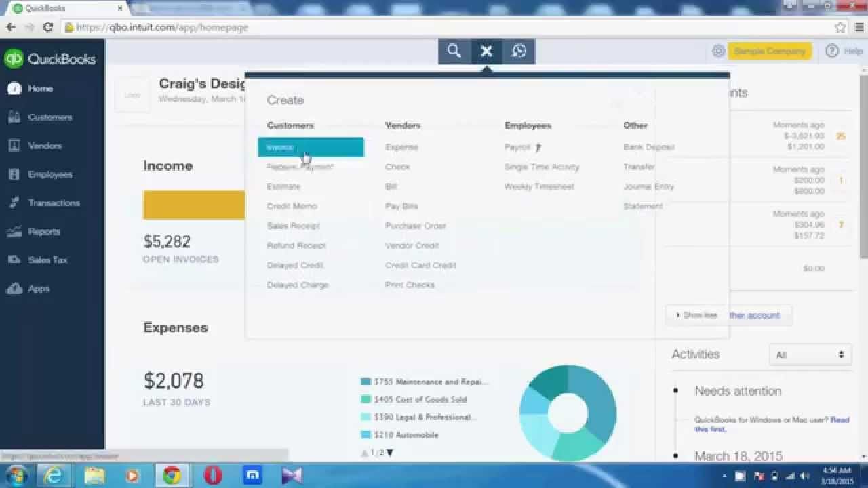Open the Windows Start button
Screen dimensions: 868x488
[16, 475]
